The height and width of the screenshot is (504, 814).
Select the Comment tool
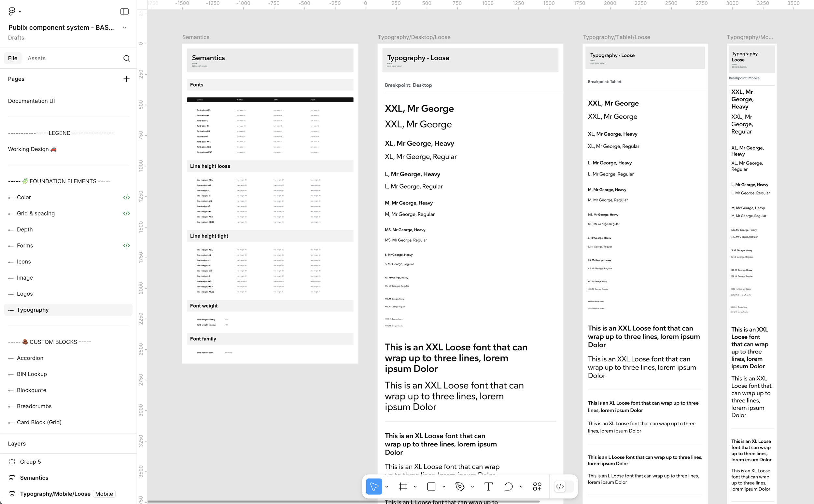pos(508,486)
